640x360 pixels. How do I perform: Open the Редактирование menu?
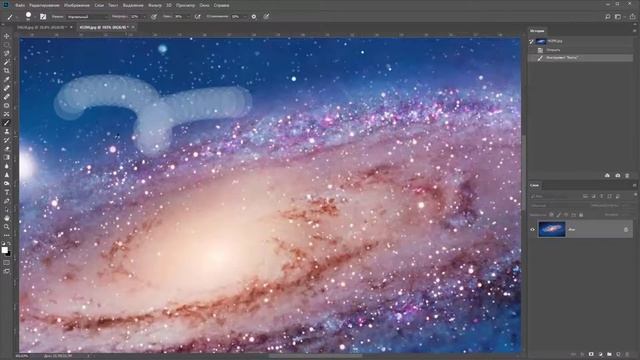[44, 5]
